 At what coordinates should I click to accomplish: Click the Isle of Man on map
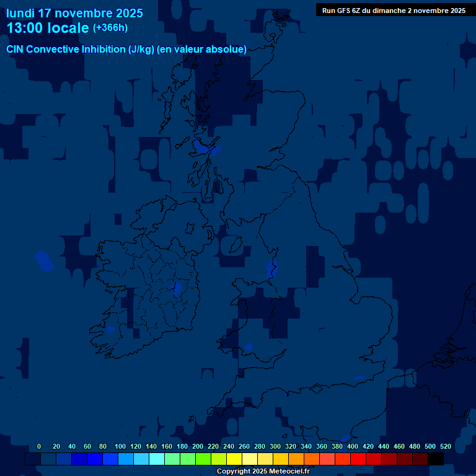point(235,245)
